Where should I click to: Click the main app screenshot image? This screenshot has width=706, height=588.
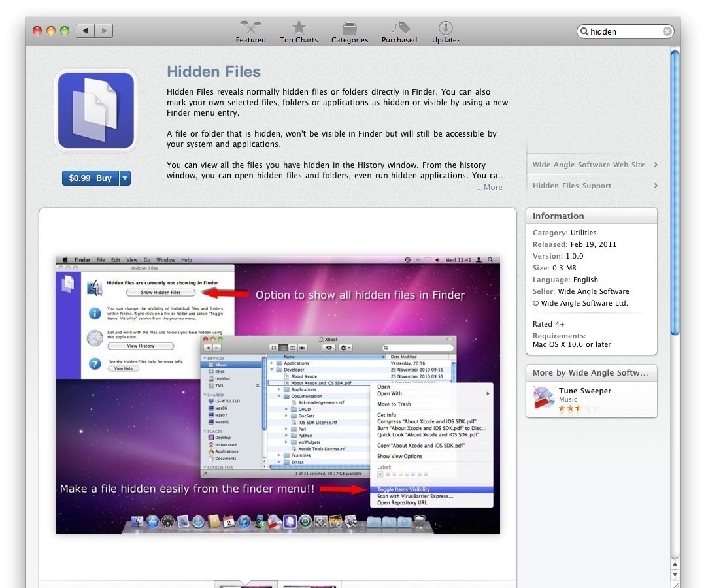tap(277, 395)
